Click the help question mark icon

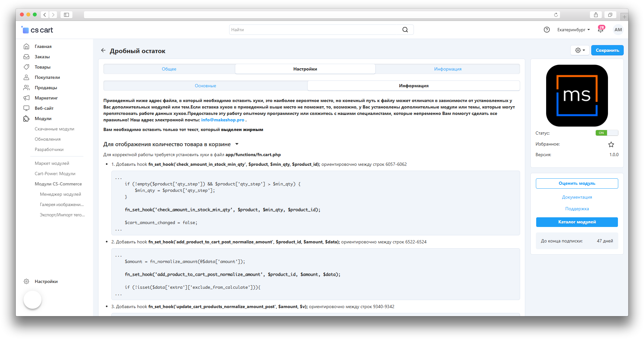click(546, 30)
